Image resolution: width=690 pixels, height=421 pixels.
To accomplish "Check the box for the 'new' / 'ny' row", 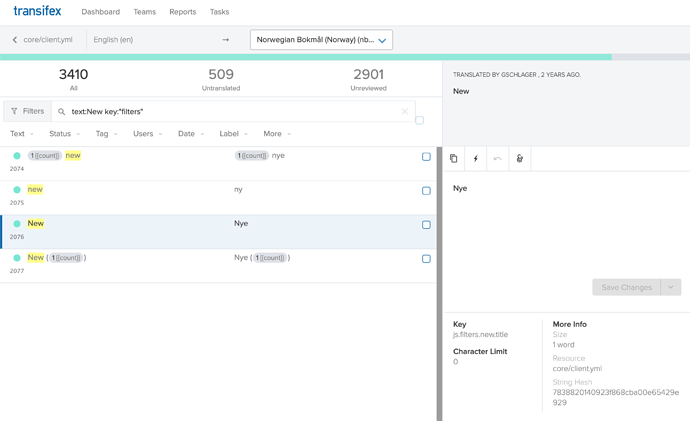I will pos(426,190).
